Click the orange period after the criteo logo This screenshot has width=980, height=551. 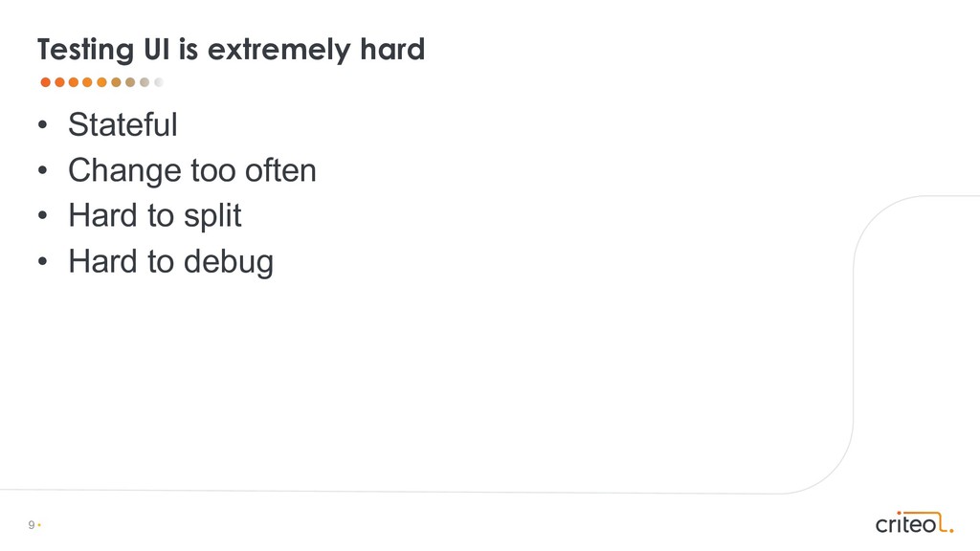pos(951,531)
